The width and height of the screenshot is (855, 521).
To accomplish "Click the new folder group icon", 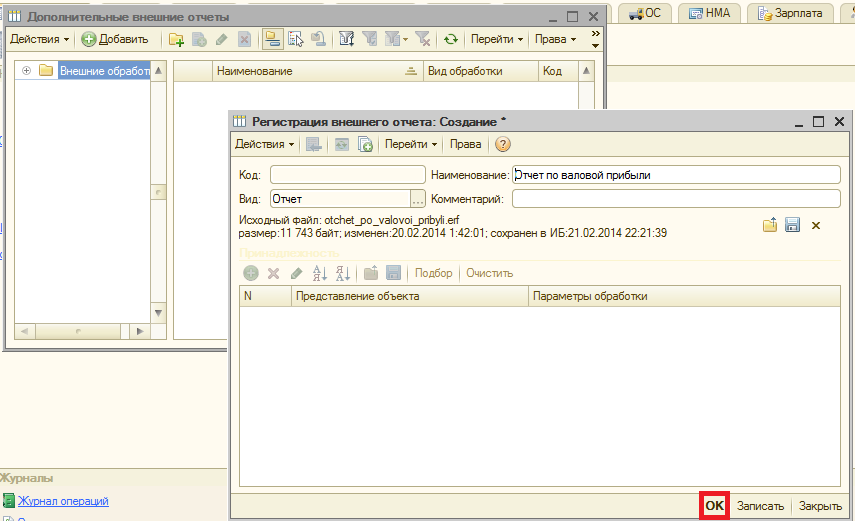I will tap(176, 39).
